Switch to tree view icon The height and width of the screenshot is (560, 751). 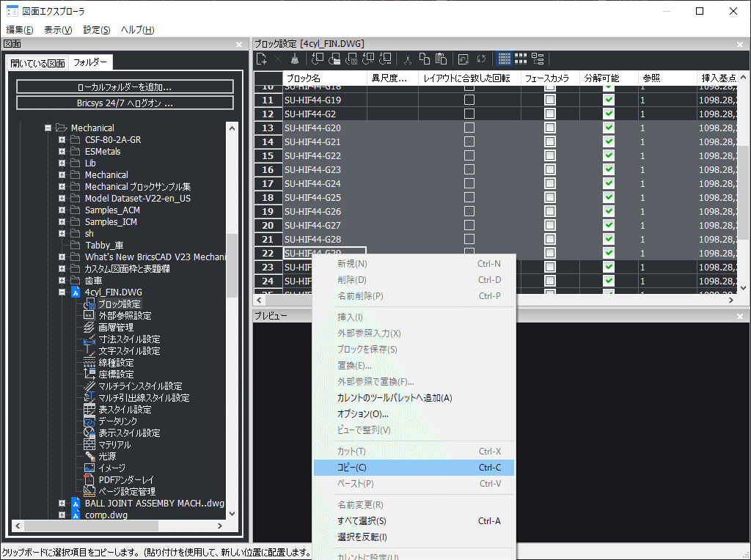coord(538,59)
